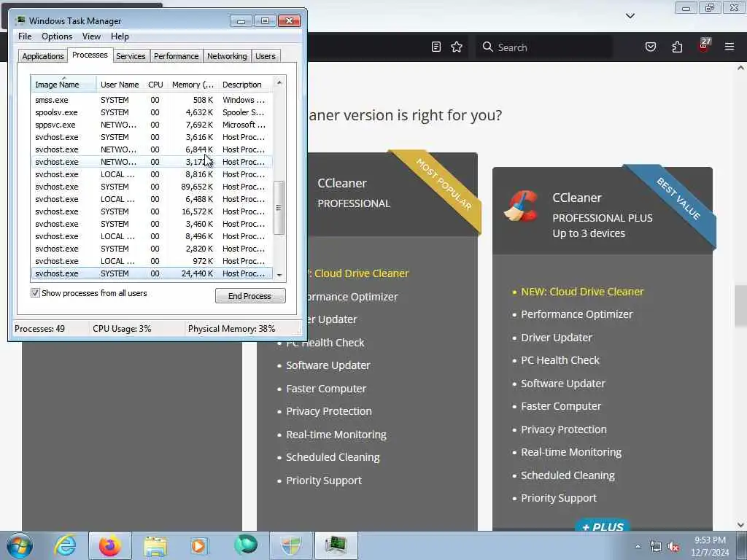Open Pocket save icon in Firefox

650,47
